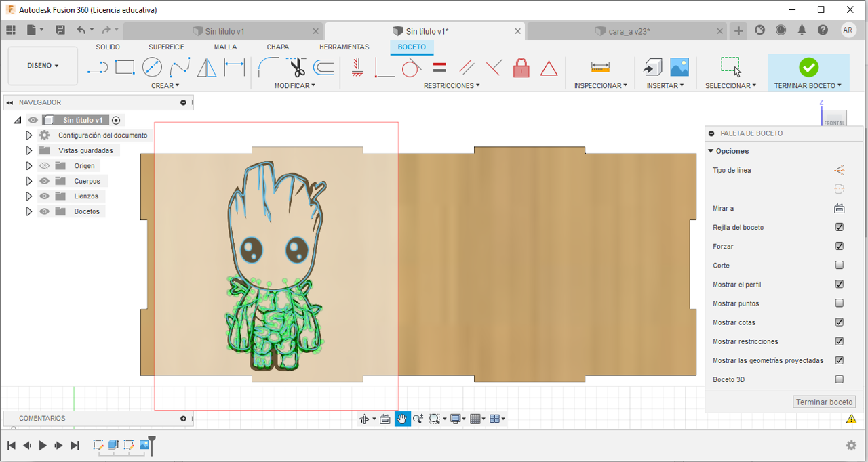Disable the Rejilla del boceto checkbox
868x462 pixels.
(x=840, y=228)
